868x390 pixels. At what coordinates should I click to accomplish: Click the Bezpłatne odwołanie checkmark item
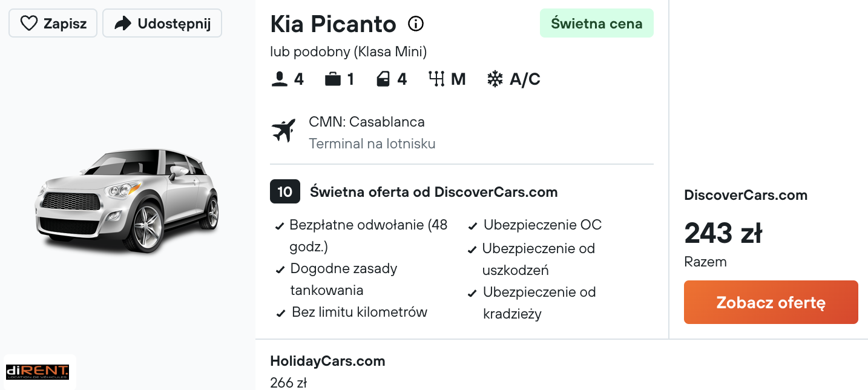[362, 236]
